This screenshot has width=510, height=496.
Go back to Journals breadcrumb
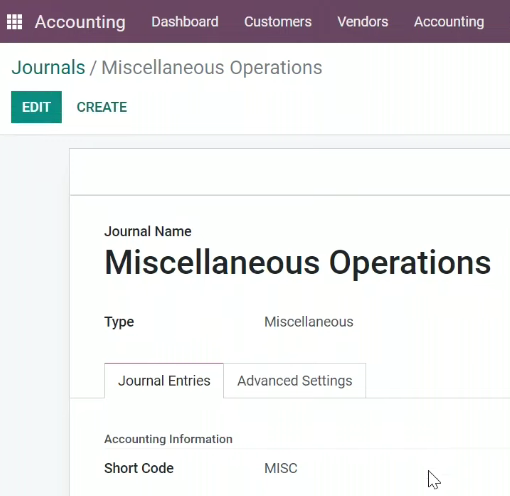click(48, 67)
